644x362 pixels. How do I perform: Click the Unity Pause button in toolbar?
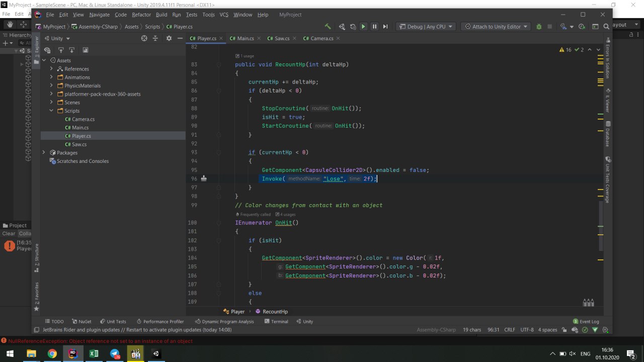[x=374, y=27]
